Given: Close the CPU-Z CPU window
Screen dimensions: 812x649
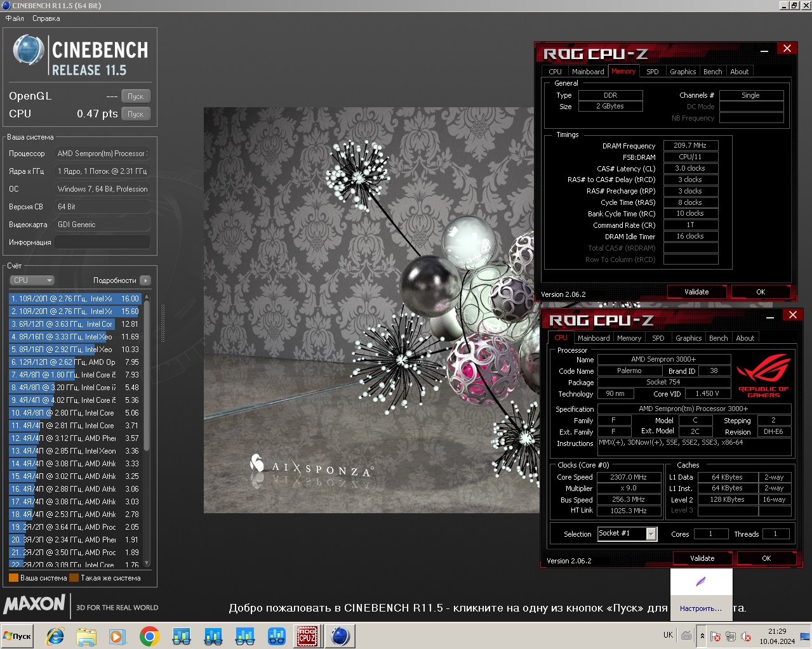Looking at the screenshot, I should click(x=792, y=315).
